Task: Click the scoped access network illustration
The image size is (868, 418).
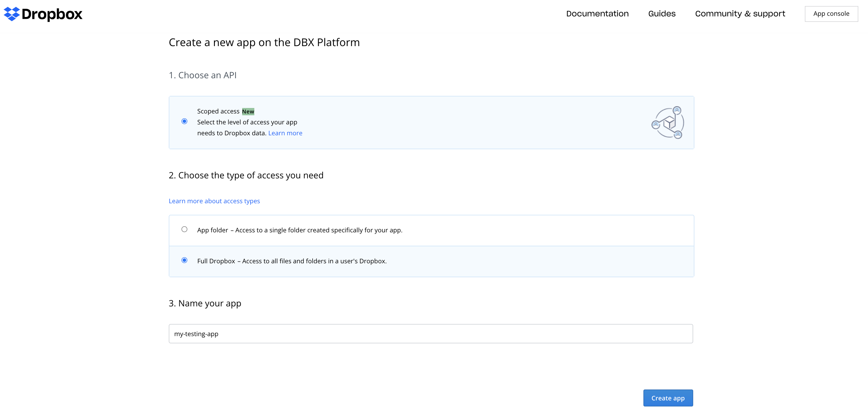Action: coord(667,123)
